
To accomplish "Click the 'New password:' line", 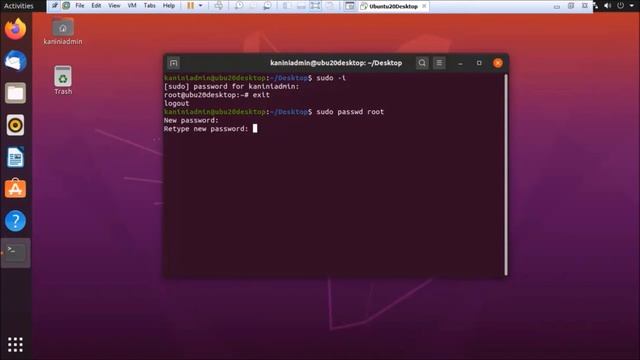I will [x=191, y=120].
